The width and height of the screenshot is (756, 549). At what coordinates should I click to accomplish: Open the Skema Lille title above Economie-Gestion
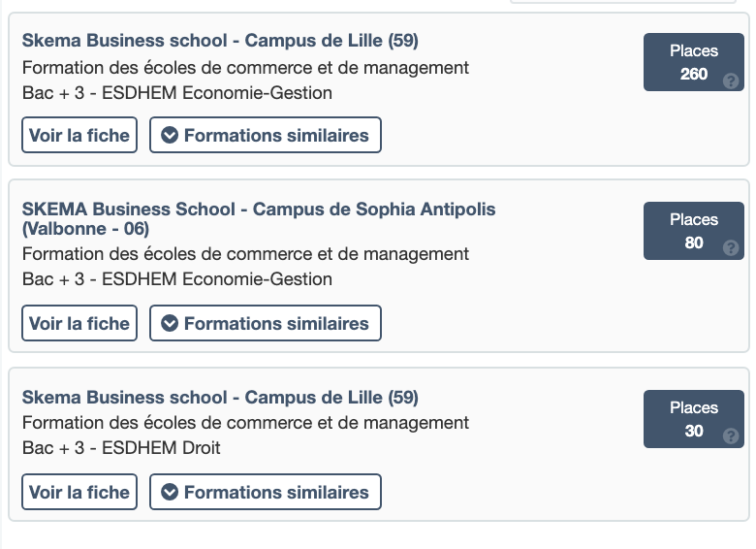[x=220, y=41]
